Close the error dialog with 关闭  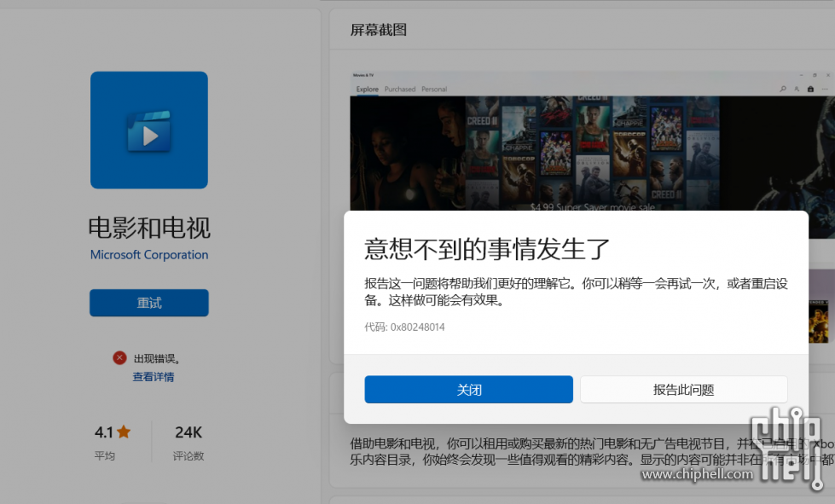click(x=468, y=390)
